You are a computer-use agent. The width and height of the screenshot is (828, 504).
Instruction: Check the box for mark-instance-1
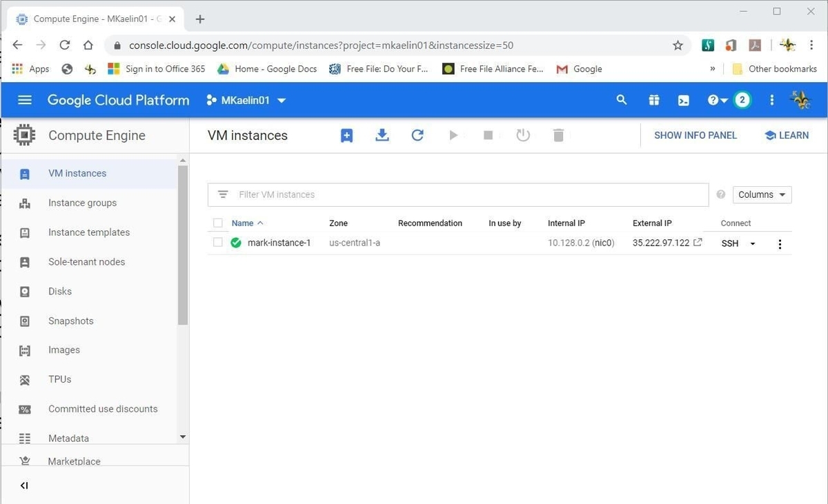tap(218, 243)
